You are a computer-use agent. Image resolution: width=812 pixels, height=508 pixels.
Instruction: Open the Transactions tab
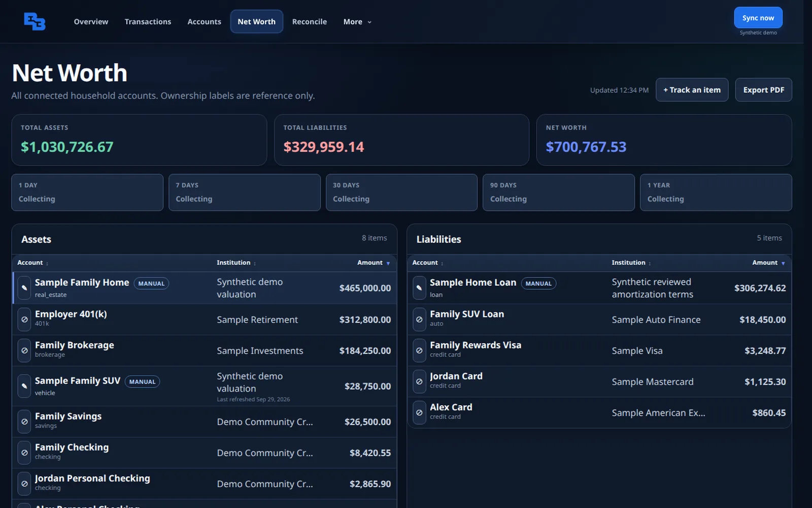coord(148,21)
